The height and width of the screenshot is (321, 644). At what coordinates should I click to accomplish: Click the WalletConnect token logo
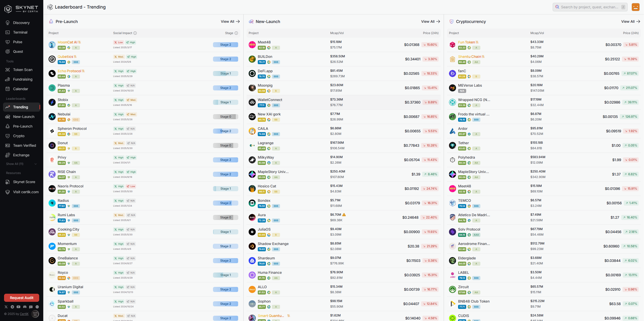[x=252, y=102]
